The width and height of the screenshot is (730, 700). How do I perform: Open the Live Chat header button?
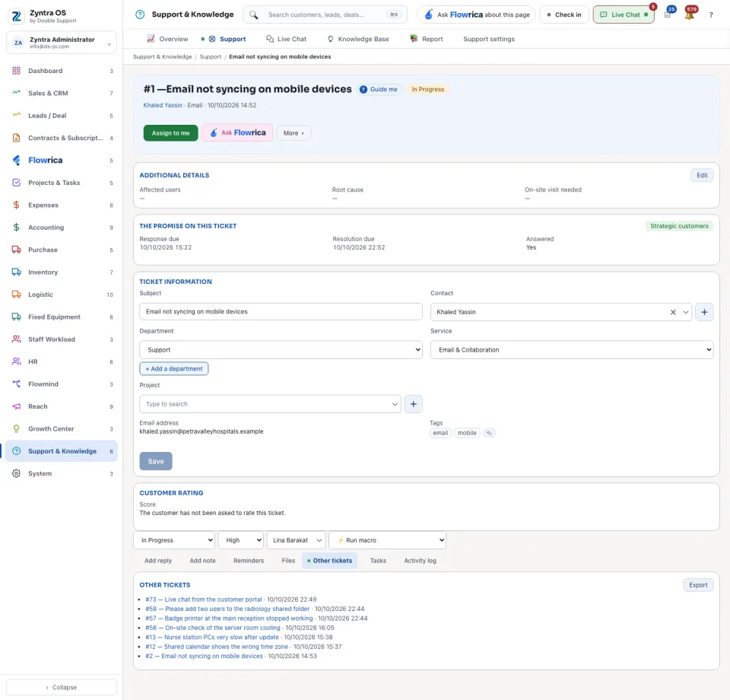tap(624, 14)
